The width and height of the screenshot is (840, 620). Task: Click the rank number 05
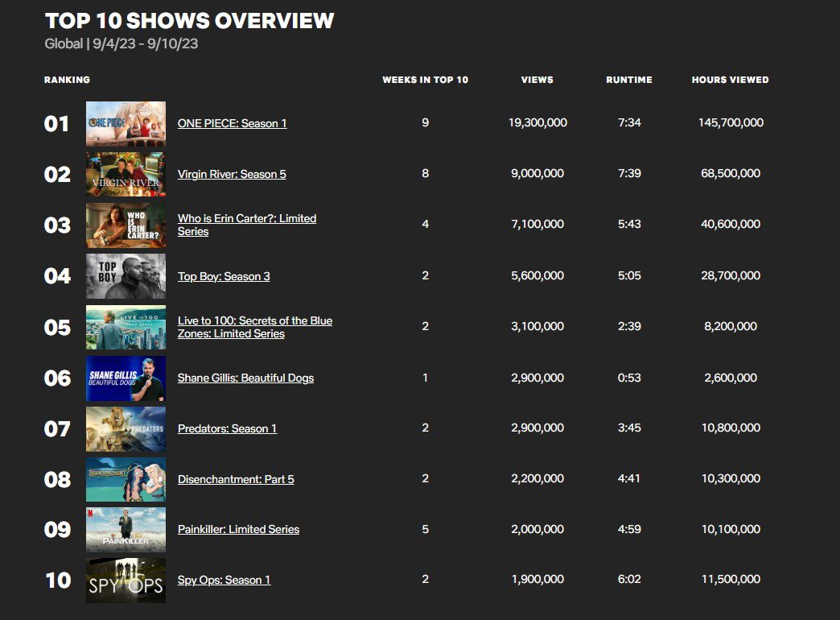[x=57, y=327]
